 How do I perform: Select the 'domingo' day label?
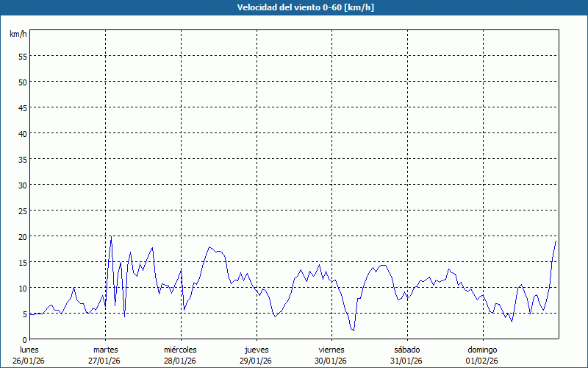point(481,350)
